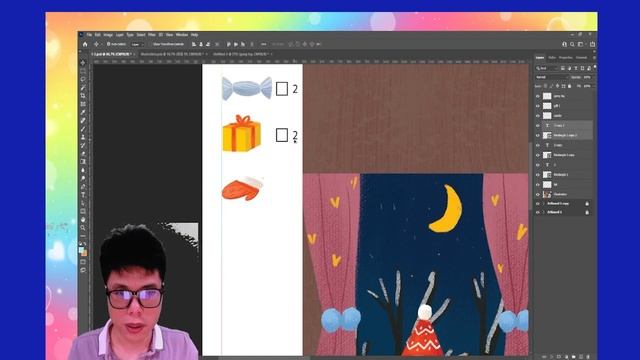Screen dimensions: 640x360
Task: Select the Zoom tool
Action: 83,228
